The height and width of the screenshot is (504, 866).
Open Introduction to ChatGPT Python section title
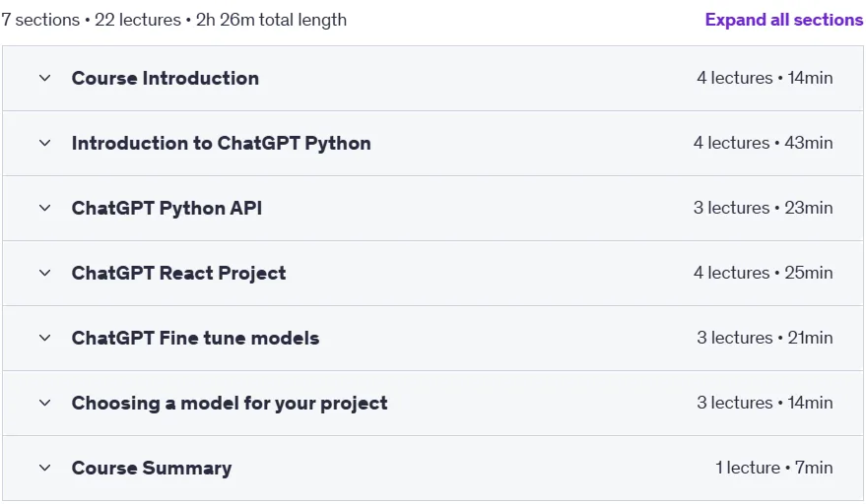coord(222,144)
